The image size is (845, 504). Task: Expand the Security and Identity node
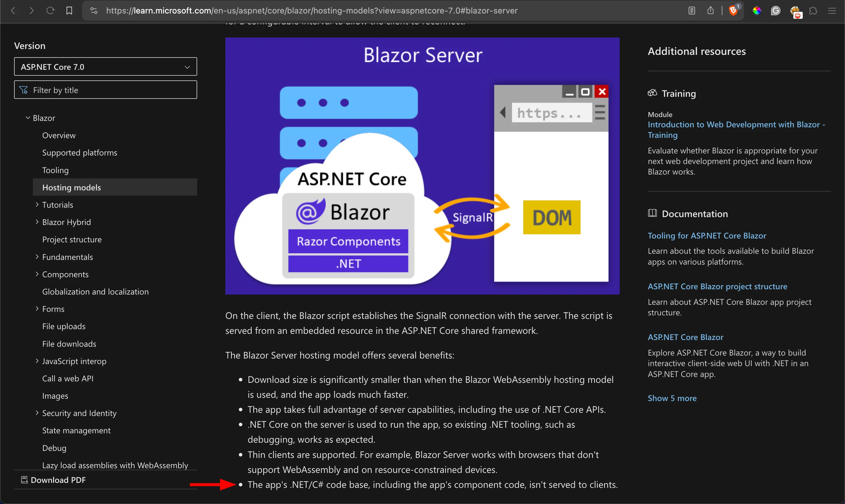(37, 413)
